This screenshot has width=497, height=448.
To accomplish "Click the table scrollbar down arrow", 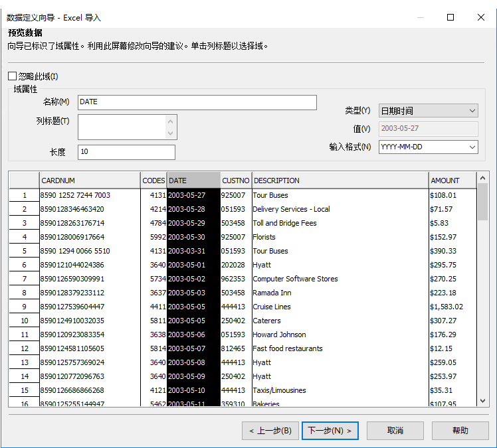I will click(483, 400).
